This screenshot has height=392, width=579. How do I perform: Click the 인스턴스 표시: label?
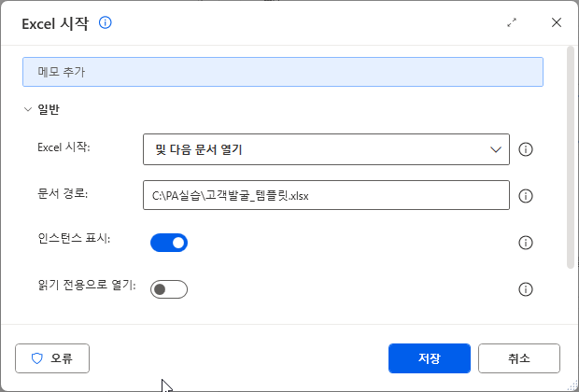pos(74,239)
